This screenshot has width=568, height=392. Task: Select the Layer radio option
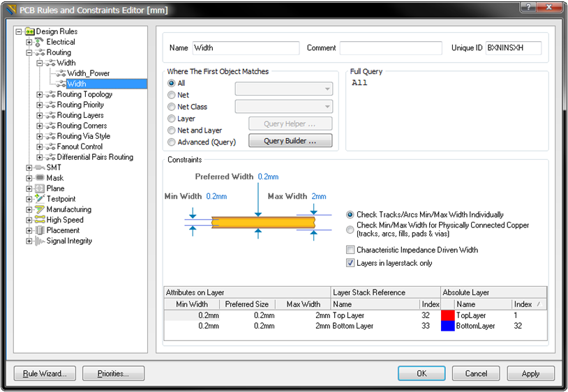[x=172, y=119]
